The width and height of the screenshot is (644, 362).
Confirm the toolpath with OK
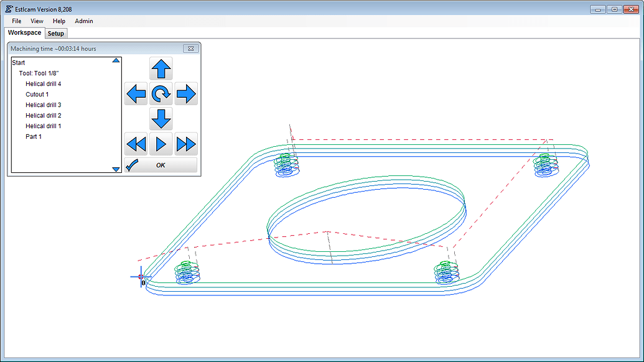[x=161, y=164]
